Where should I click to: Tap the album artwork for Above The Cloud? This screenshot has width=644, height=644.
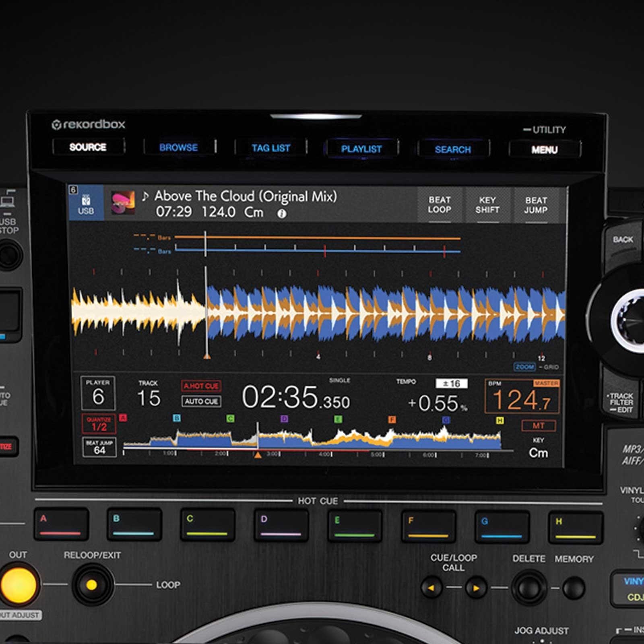coord(123,202)
